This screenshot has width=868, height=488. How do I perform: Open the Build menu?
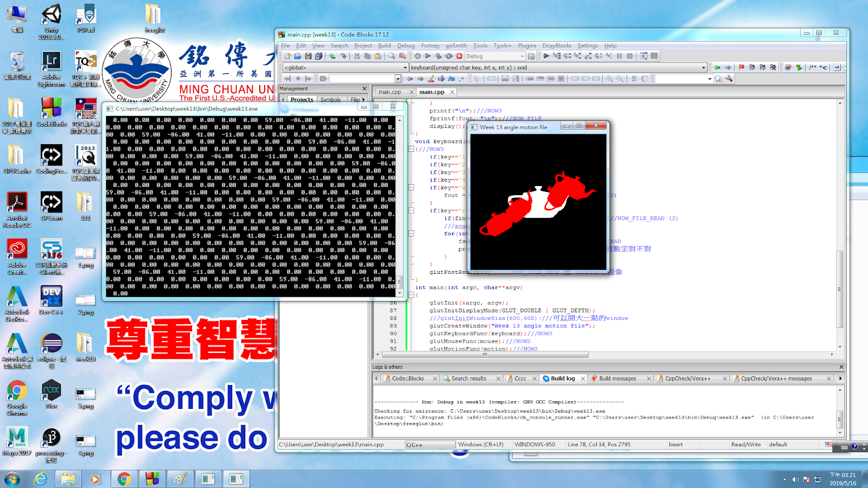click(x=385, y=46)
